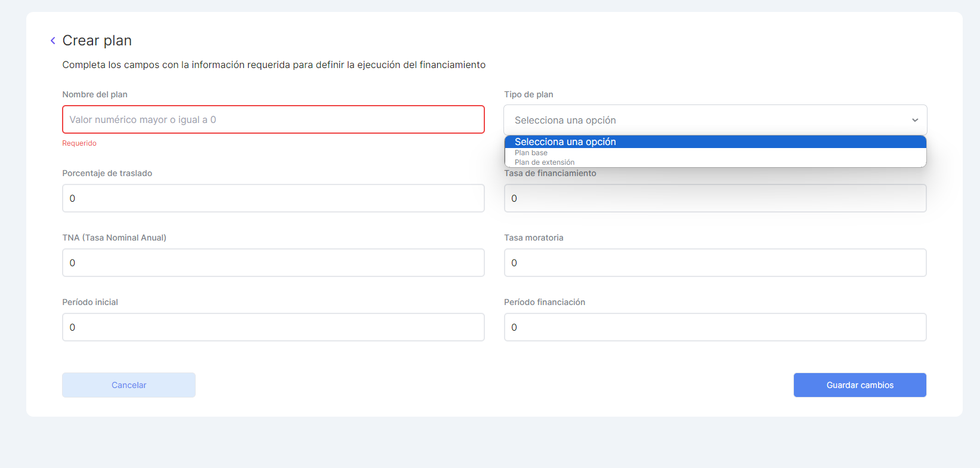The image size is (980, 468).
Task: Pick 'Plan de extensión' from the dropdown list
Action: [x=545, y=162]
